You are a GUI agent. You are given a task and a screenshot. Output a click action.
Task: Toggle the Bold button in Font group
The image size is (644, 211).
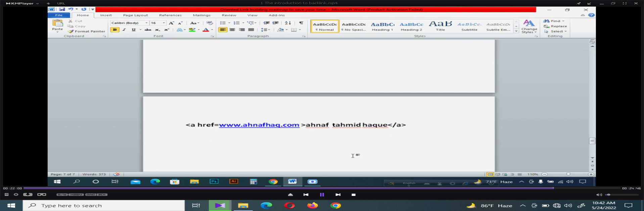[115, 30]
